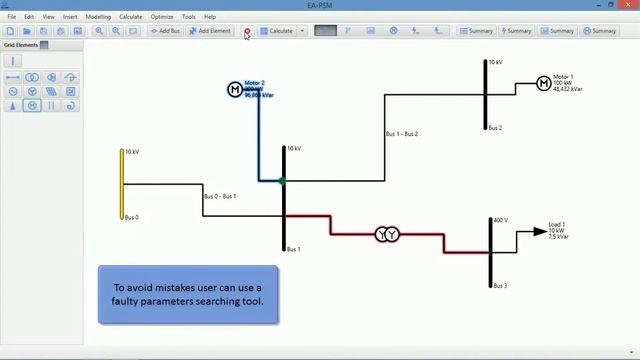Click the second lightning short-circuit toolbar icon
The image size is (640, 360).
(x=438, y=31)
